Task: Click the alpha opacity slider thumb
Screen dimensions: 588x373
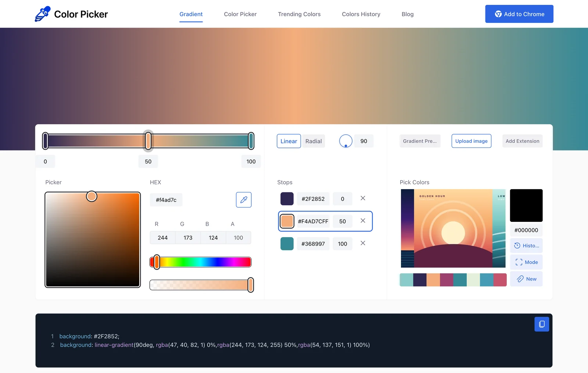Action: click(251, 285)
